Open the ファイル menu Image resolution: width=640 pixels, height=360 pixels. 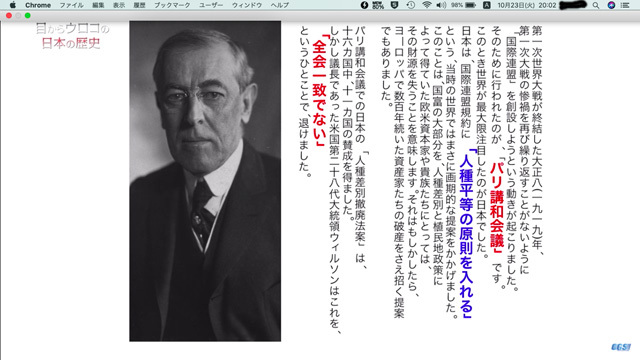point(71,5)
